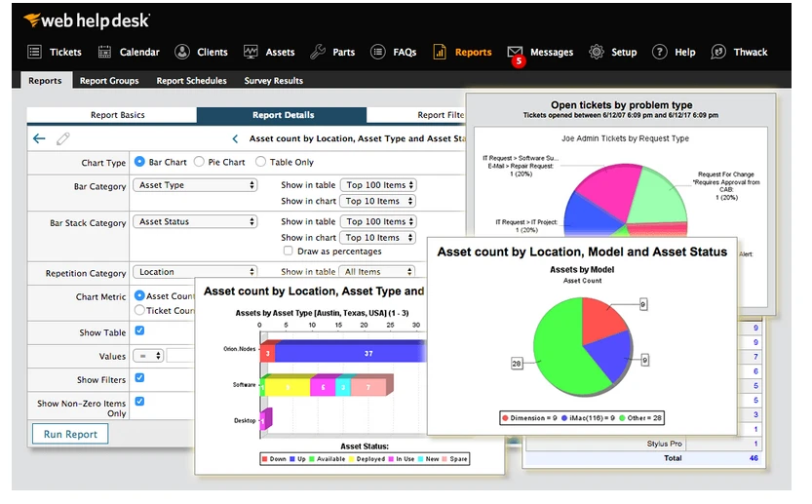Click the Thwack text link

click(x=751, y=52)
